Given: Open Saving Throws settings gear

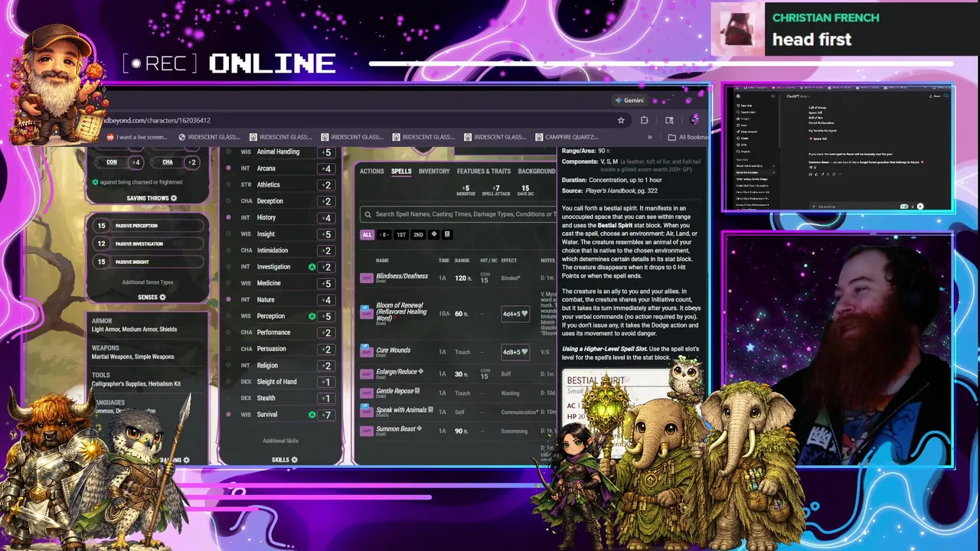Looking at the screenshot, I should point(174,198).
